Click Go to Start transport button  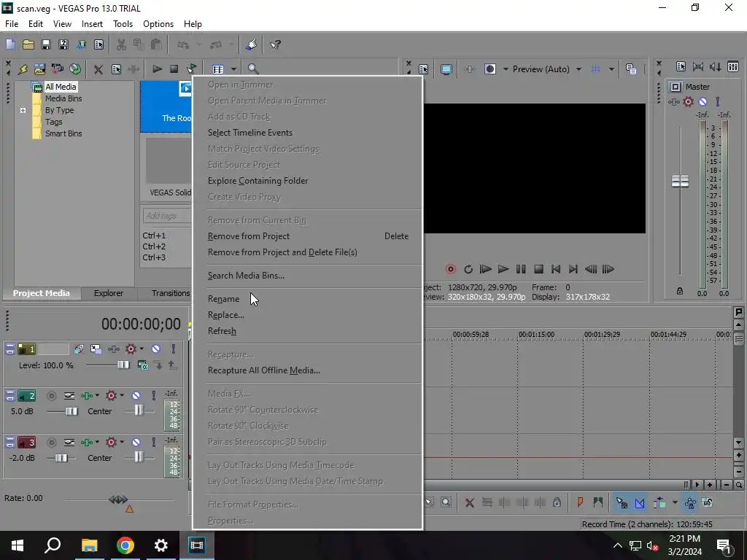[x=555, y=270]
